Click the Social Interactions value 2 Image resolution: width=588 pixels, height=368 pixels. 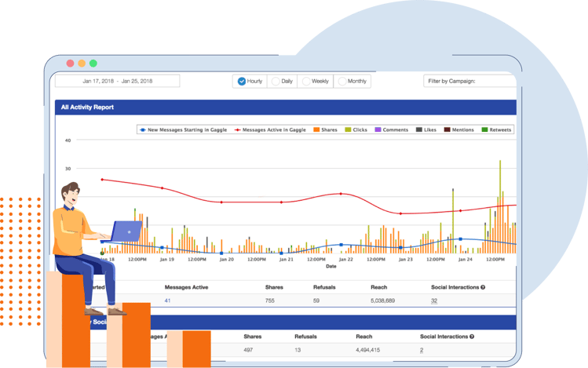(x=422, y=350)
